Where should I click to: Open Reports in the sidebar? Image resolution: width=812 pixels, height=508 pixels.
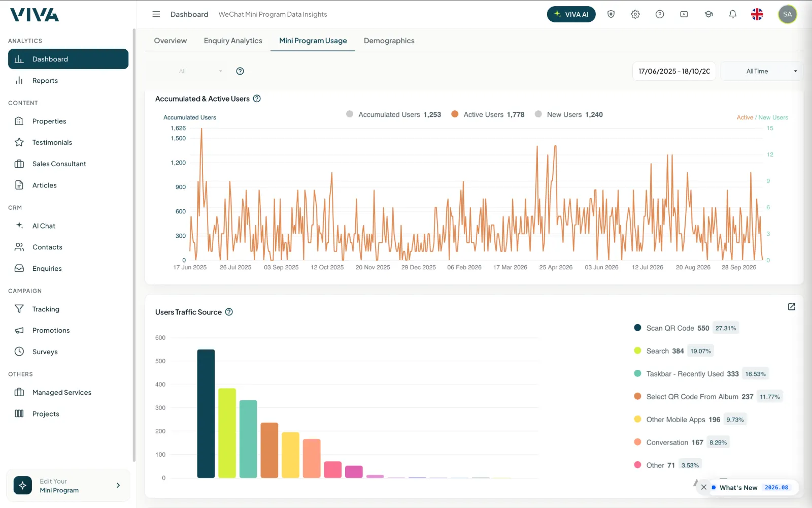(68, 80)
